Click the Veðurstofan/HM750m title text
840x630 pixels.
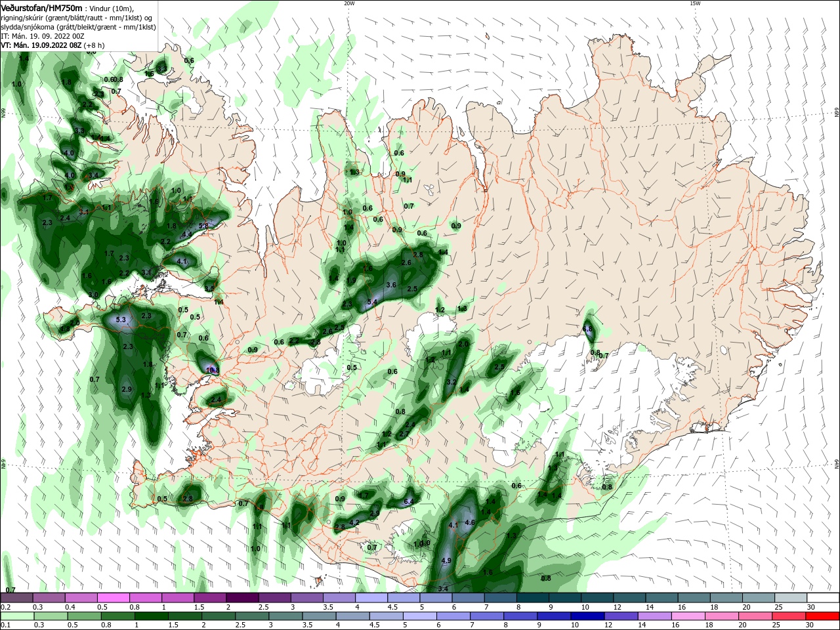pyautogui.click(x=41, y=8)
